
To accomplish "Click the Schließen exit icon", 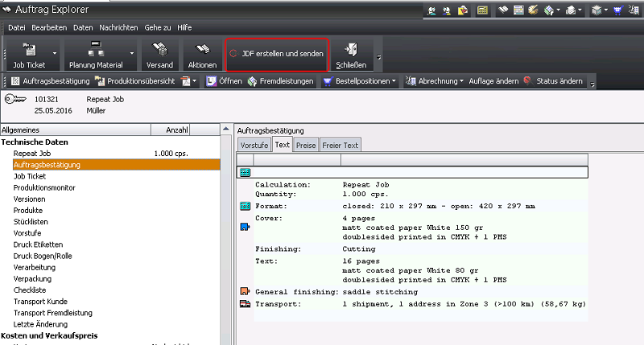I will point(351,50).
